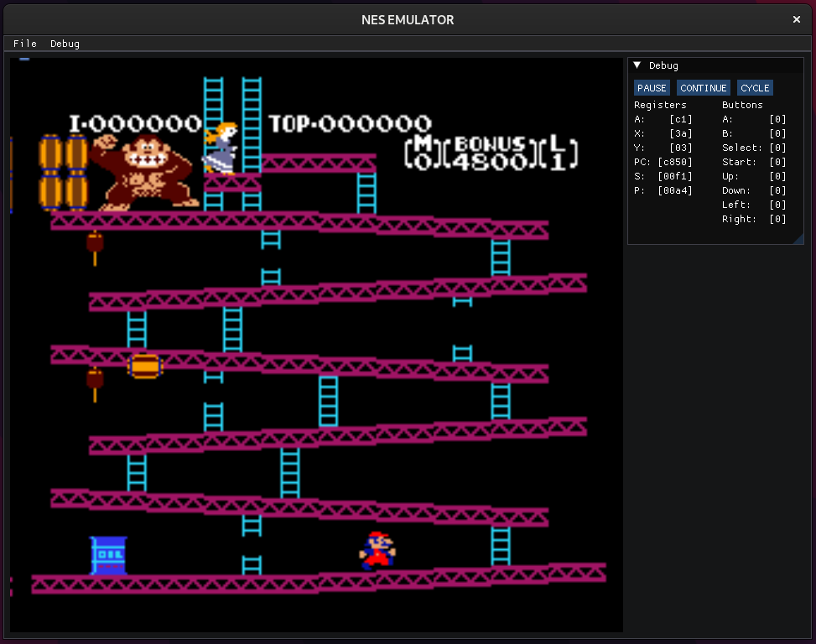The image size is (816, 644).
Task: Click the CYCLE button
Action: [755, 88]
